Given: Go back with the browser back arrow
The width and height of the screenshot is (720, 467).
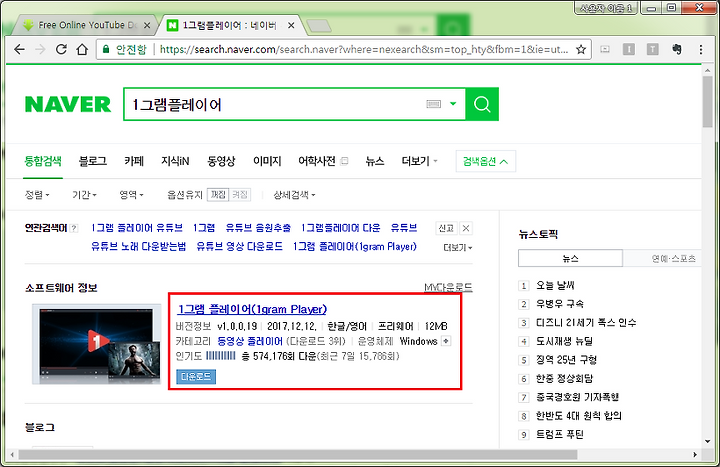Looking at the screenshot, I should coord(19,49).
